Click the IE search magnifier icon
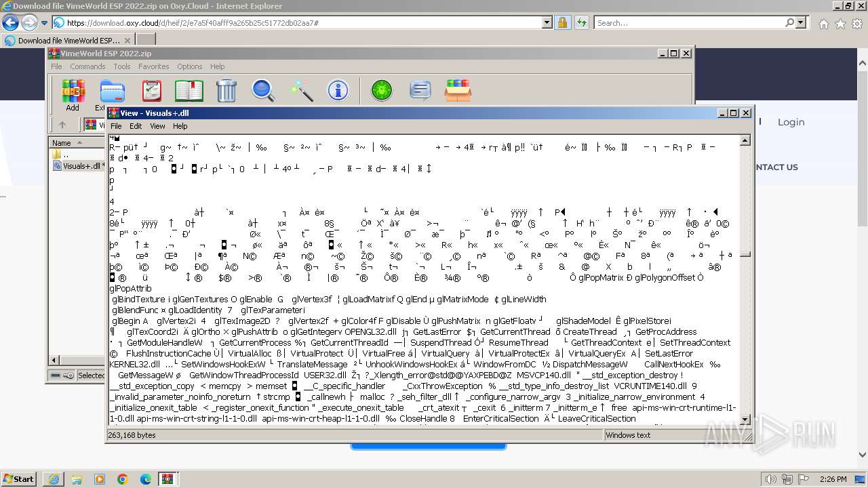Image resolution: width=868 pixels, height=488 pixels. pyautogui.click(x=790, y=23)
